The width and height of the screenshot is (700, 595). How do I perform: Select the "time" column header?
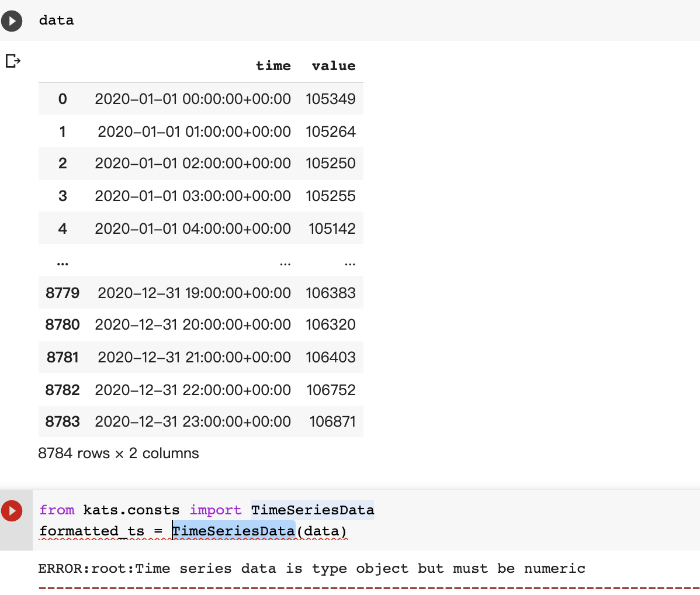coord(273,65)
